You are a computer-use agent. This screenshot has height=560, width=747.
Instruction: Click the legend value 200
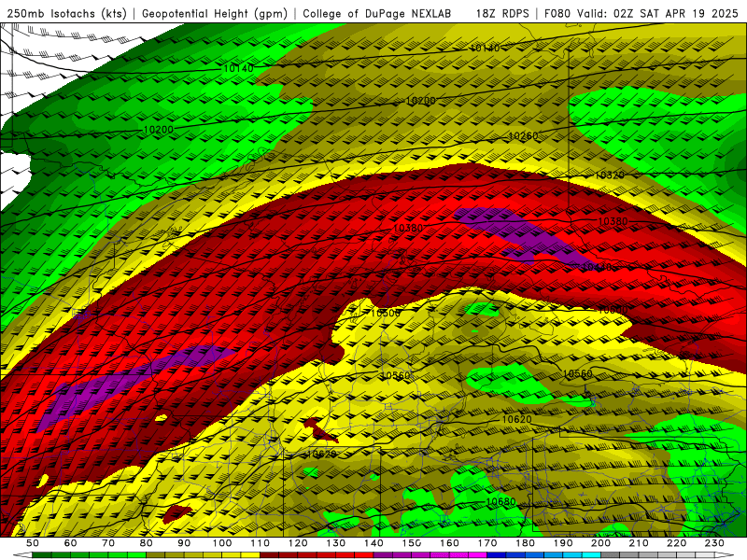pyautogui.click(x=601, y=543)
